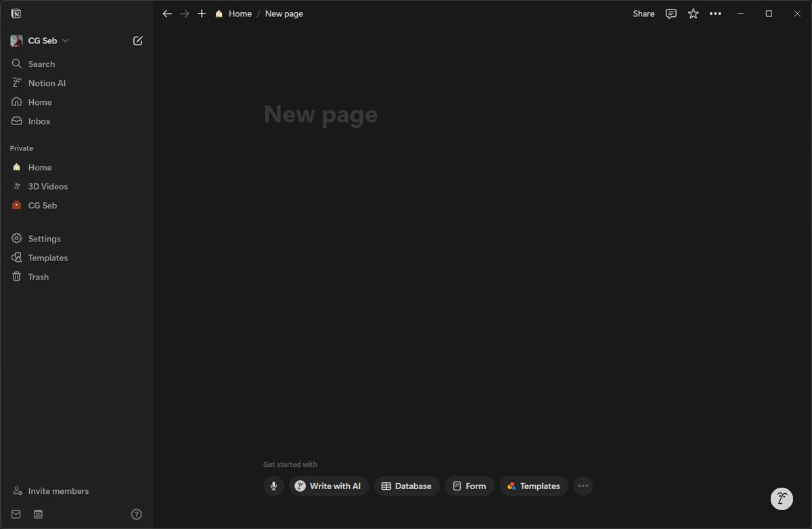This screenshot has width=812, height=529.
Task: Click the Home breadcrumb link
Action: [x=233, y=14]
